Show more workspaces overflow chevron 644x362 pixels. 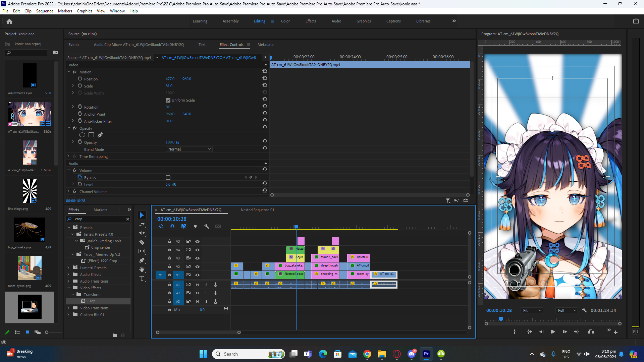point(454,21)
